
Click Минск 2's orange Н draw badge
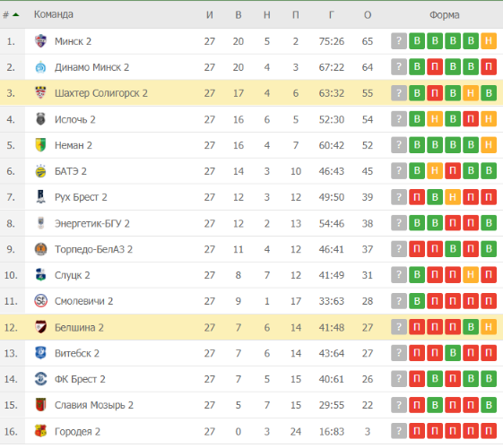click(489, 41)
